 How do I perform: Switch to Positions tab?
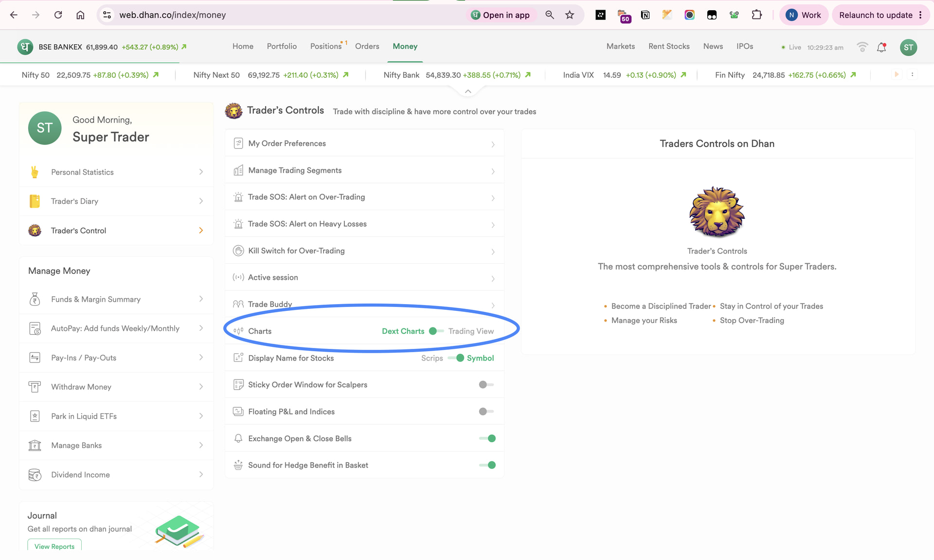[326, 46]
